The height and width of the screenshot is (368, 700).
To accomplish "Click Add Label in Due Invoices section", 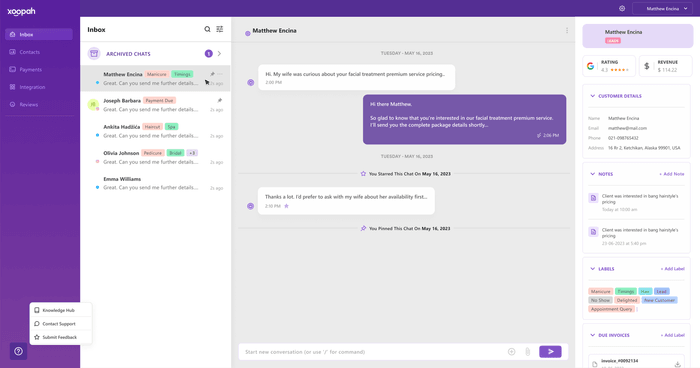I will [x=672, y=335].
